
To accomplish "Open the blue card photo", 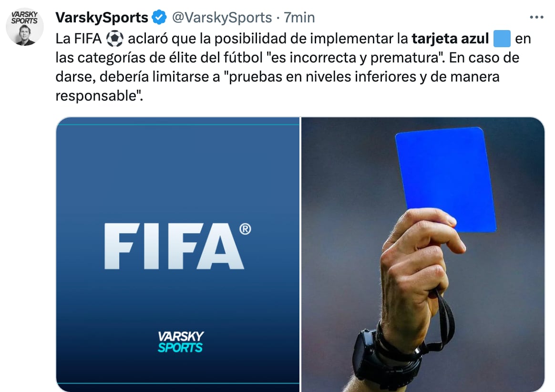I will pyautogui.click(x=423, y=254).
